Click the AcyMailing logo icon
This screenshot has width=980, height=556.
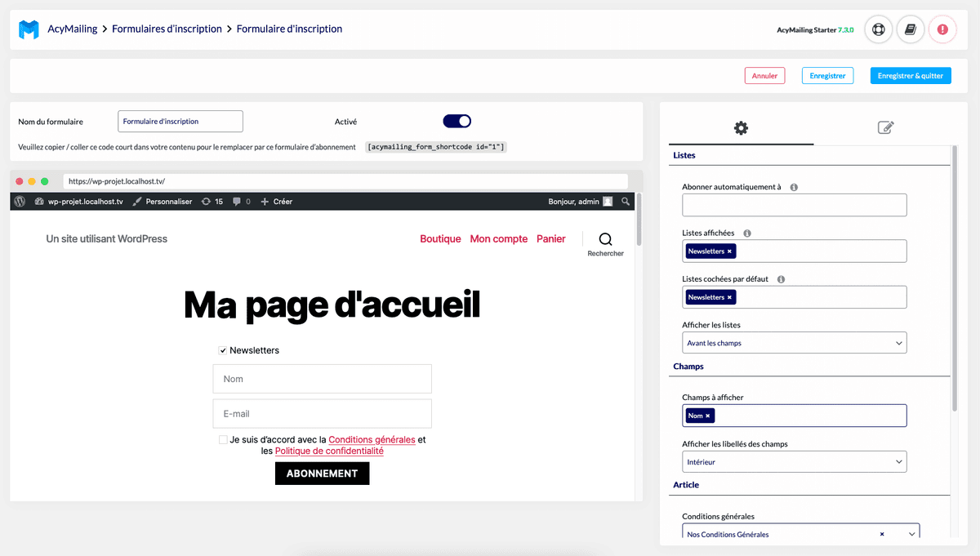[x=29, y=29]
